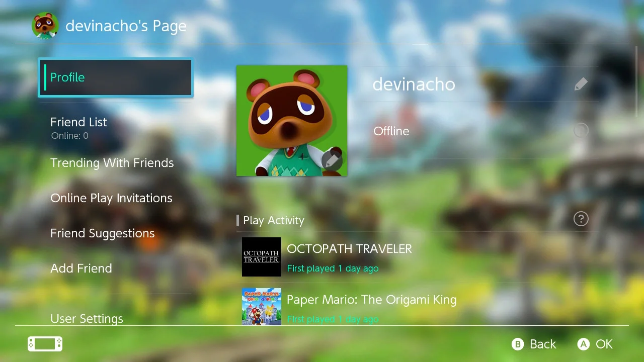
Task: Click the devinacho's Page header title
Action: coord(126,26)
